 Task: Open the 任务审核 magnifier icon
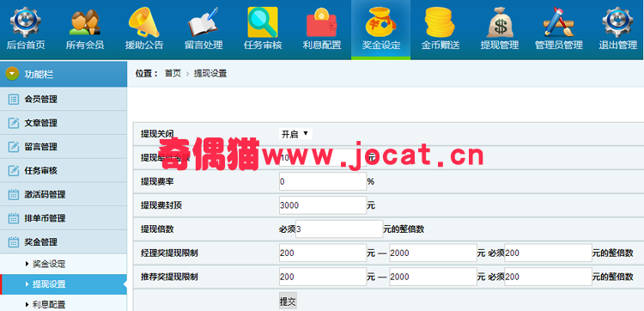pyautogui.click(x=263, y=22)
